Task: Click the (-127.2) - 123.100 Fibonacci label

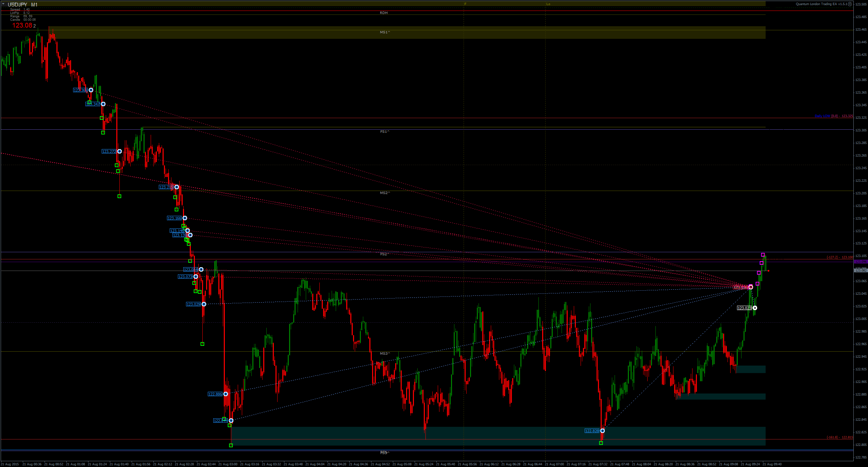Action: click(840, 257)
